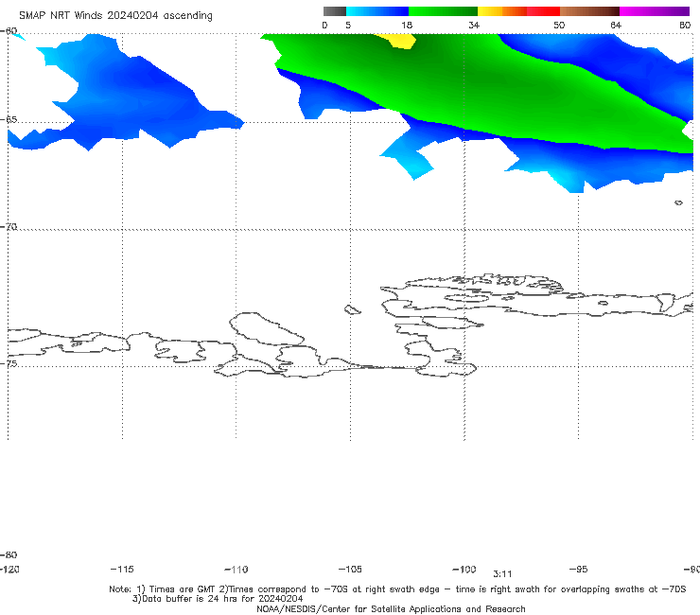This screenshot has height=615, width=700.
Task: Click the longitude label '-105'
Action: 350,570
